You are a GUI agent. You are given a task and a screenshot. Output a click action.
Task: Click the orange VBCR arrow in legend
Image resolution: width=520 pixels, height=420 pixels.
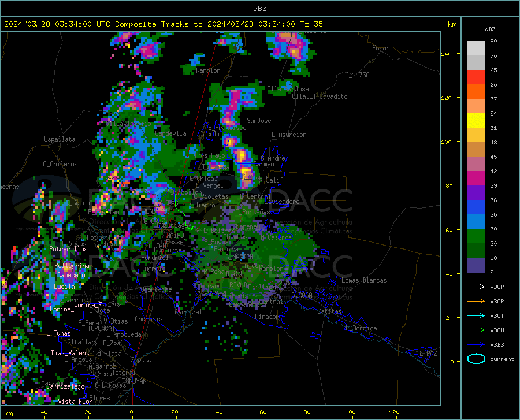point(476,302)
